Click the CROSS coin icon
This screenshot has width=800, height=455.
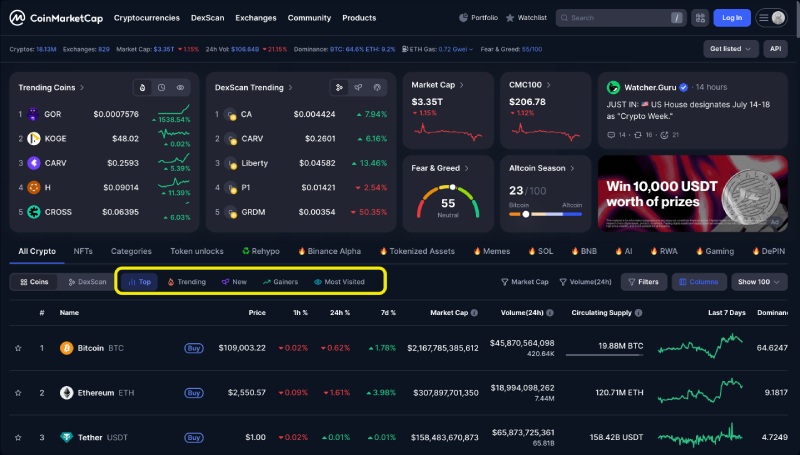33,212
